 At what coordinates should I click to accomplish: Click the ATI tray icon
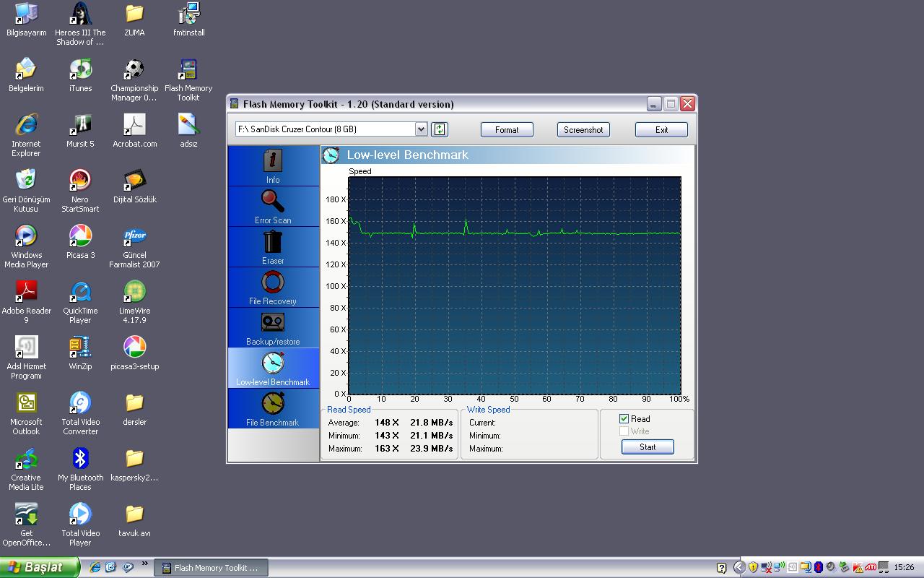click(x=871, y=567)
